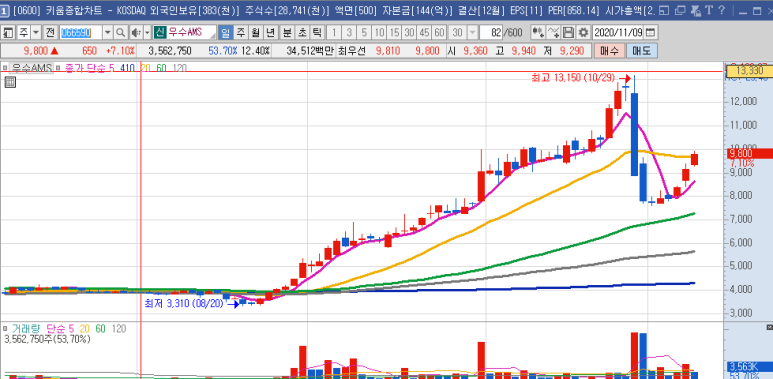Image resolution: width=773 pixels, height=379 pixels.
Task: Click the title bar duplicate window icon
Action: pos(680,10)
